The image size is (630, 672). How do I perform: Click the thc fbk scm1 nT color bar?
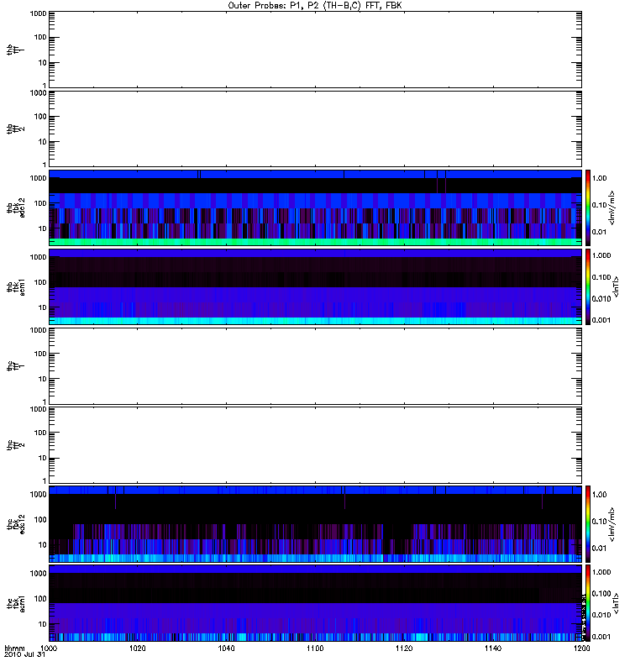click(588, 603)
